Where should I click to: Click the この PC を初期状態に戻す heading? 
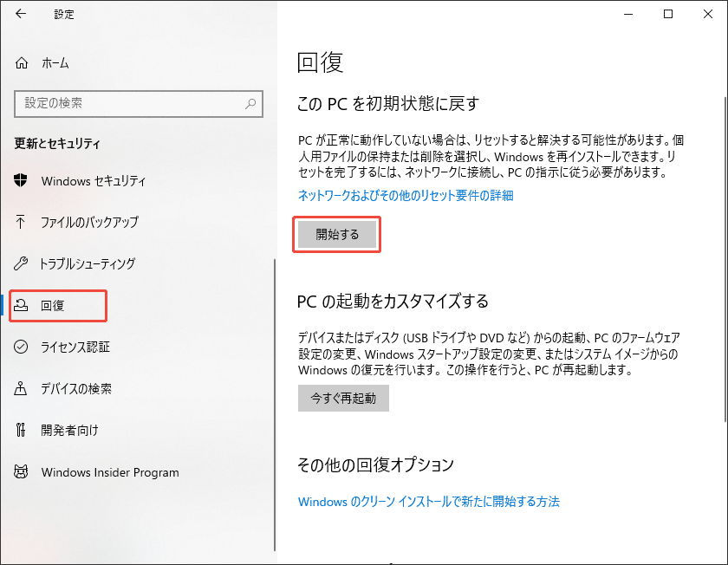pyautogui.click(x=387, y=103)
